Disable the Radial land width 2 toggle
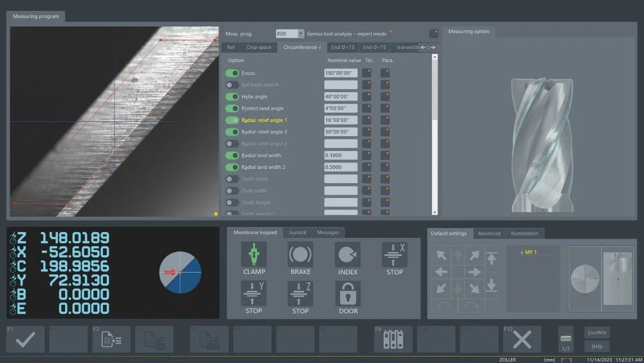 (232, 167)
